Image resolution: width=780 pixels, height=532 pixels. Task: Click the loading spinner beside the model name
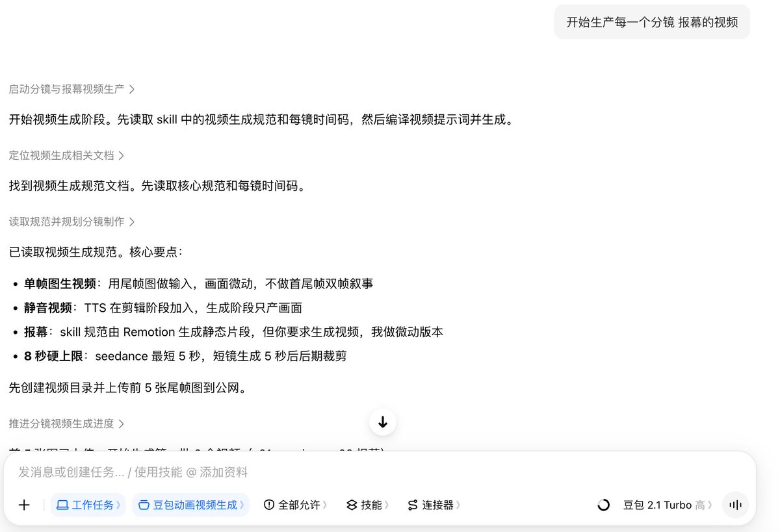[603, 505]
